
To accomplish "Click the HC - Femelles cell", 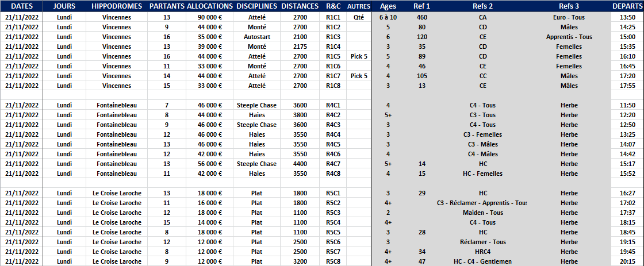I will tap(483, 174).
